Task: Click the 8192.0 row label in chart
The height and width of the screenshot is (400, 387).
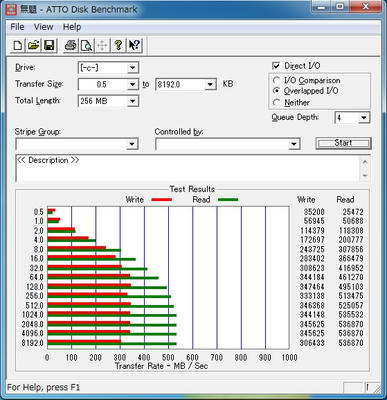Action: tap(32, 343)
